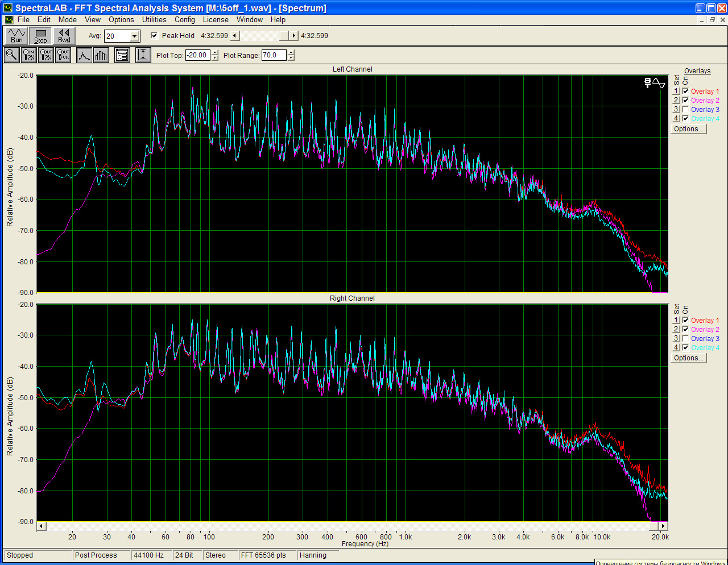Disable Overlay 4 in Right Channel
Image resolution: width=728 pixels, height=565 pixels.
pyautogui.click(x=685, y=347)
